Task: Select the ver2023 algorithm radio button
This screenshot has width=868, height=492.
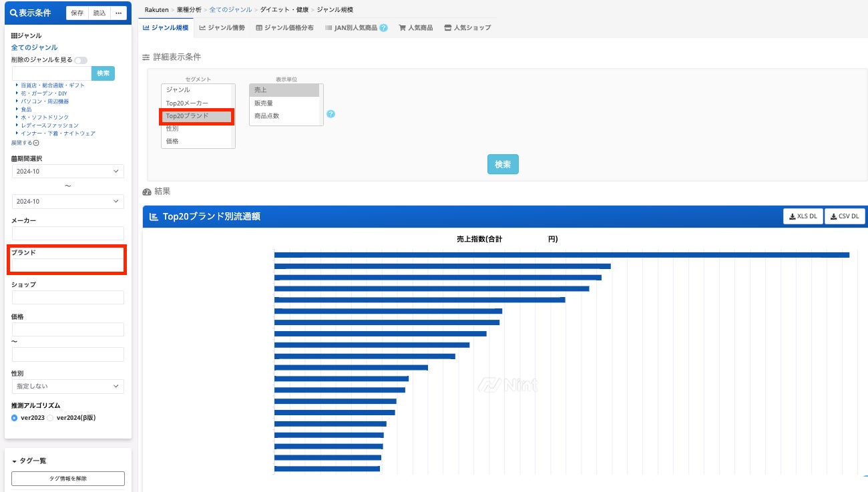Action: coord(15,418)
